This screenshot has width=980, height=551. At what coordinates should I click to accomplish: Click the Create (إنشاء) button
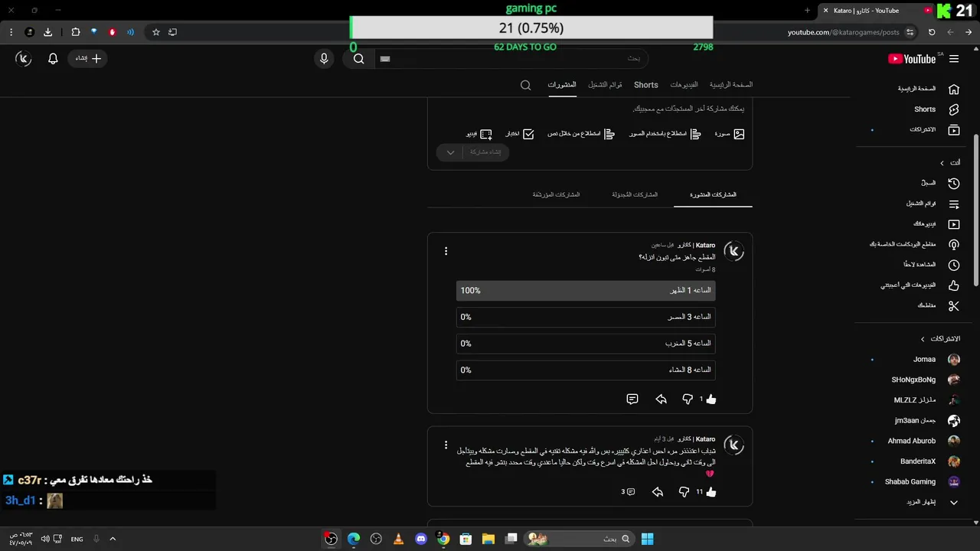pos(88,59)
